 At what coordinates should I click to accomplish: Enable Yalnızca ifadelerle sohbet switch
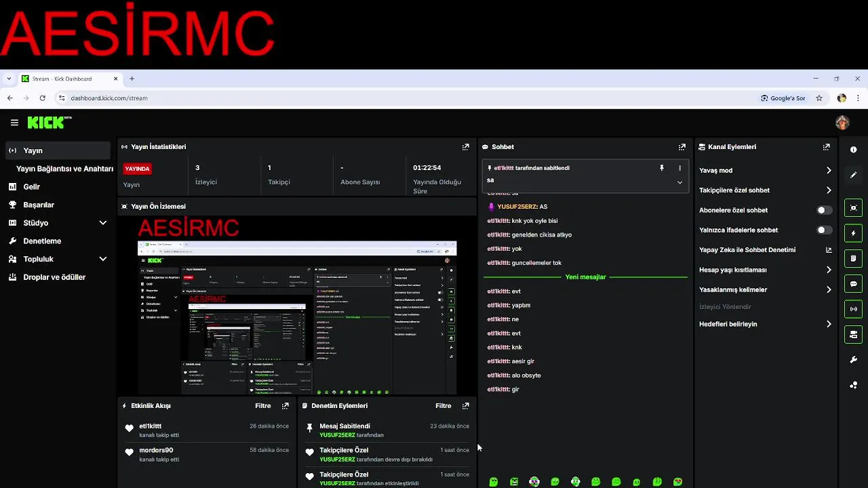[x=823, y=230]
